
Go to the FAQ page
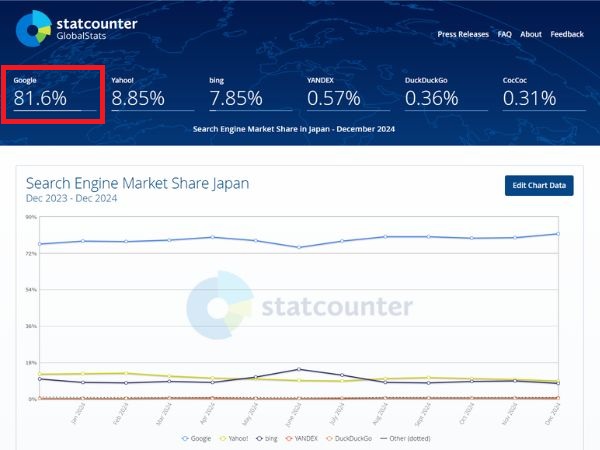505,34
